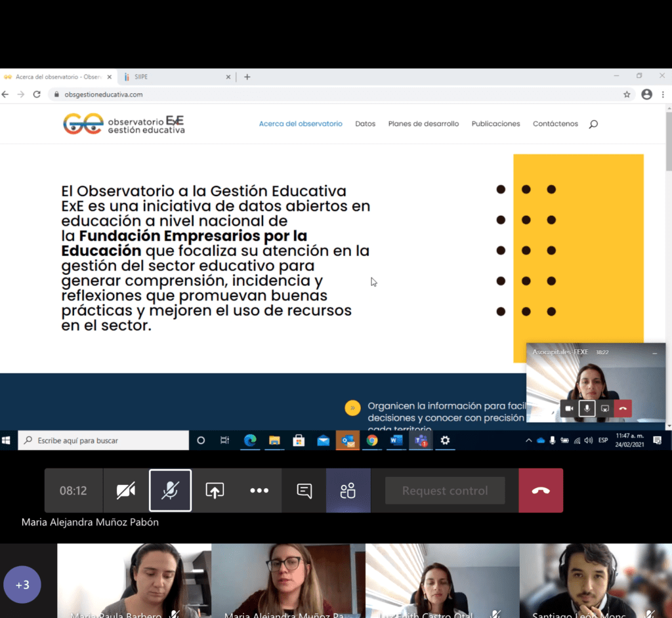Click the Request control button
Screen dimensions: 672x618
click(x=445, y=490)
